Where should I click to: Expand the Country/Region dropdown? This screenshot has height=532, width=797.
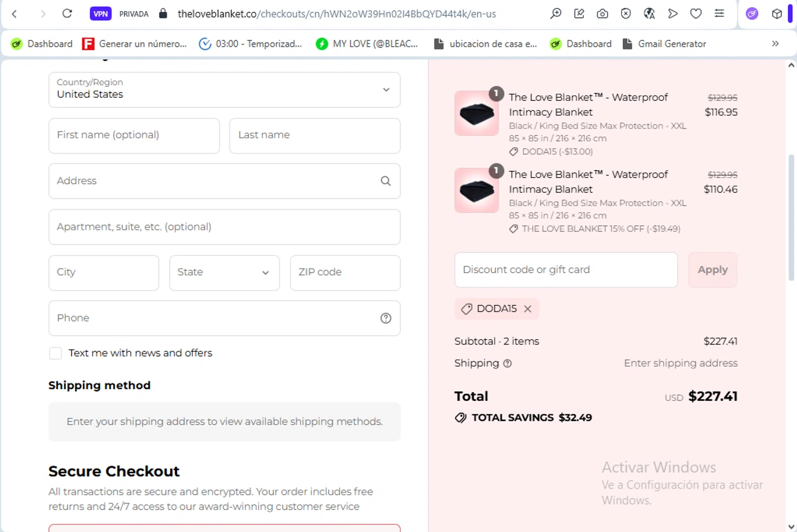pyautogui.click(x=224, y=90)
